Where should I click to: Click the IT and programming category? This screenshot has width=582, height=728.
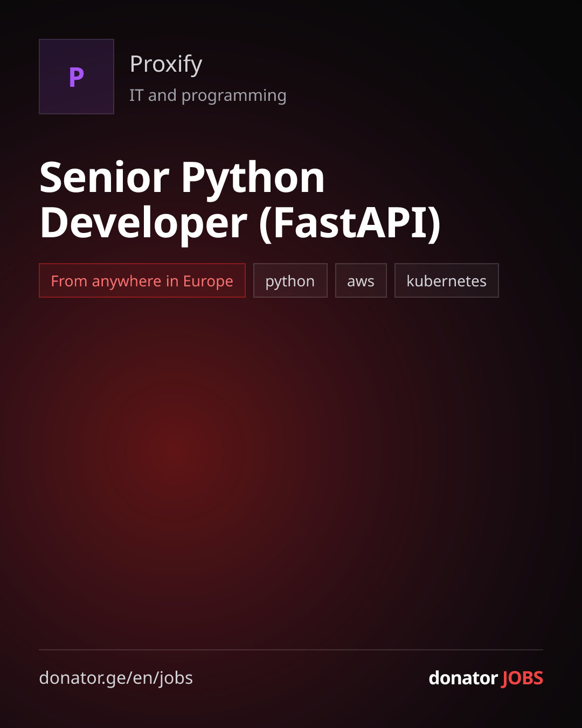(208, 95)
